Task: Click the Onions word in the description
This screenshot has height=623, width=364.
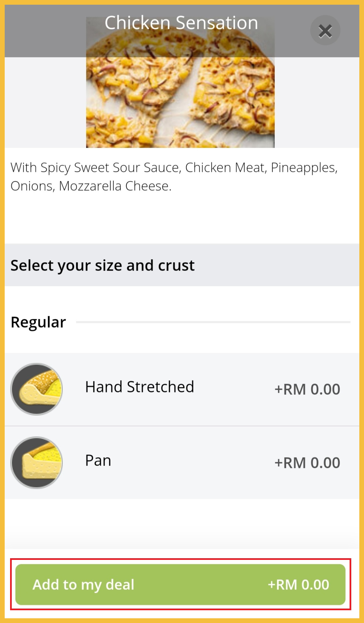Action: coord(32,186)
